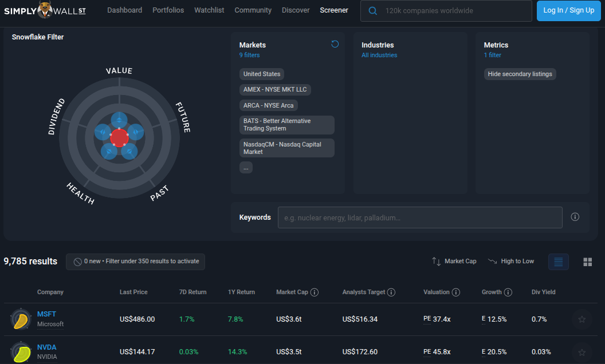Click NVIDIA price US$144.17

tap(137, 352)
